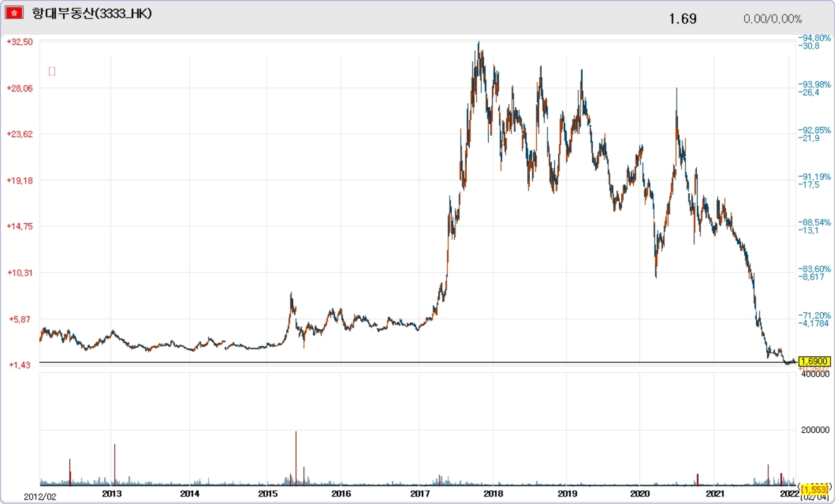
Task: Click the +32,50 left axis label
Action: pyautogui.click(x=20, y=41)
